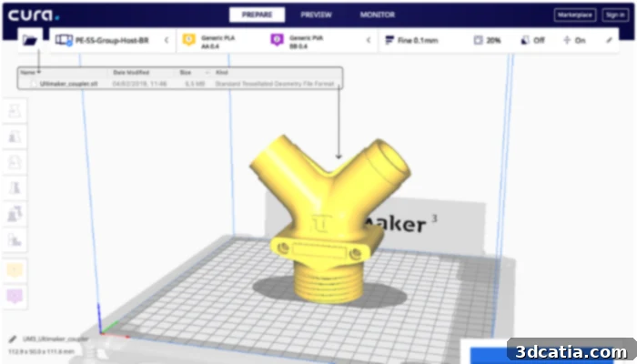Open the Fine 0.1mm profile setting
The image size is (637, 364).
pos(418,40)
